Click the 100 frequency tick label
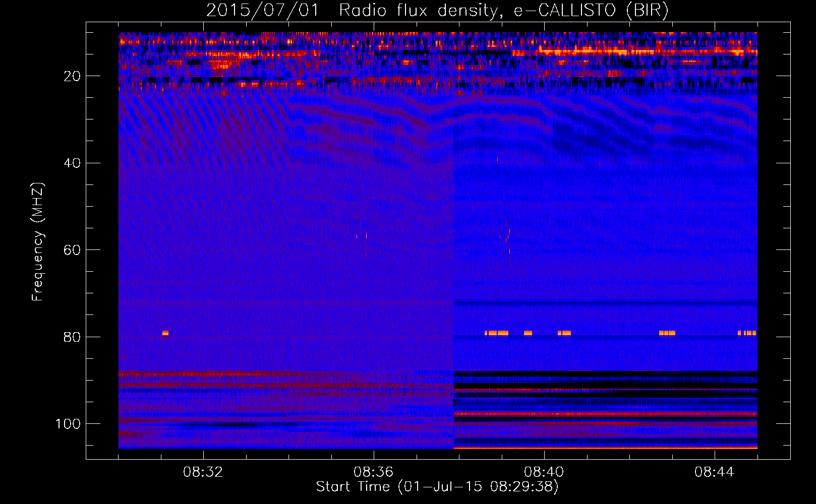The image size is (816, 504). 68,424
